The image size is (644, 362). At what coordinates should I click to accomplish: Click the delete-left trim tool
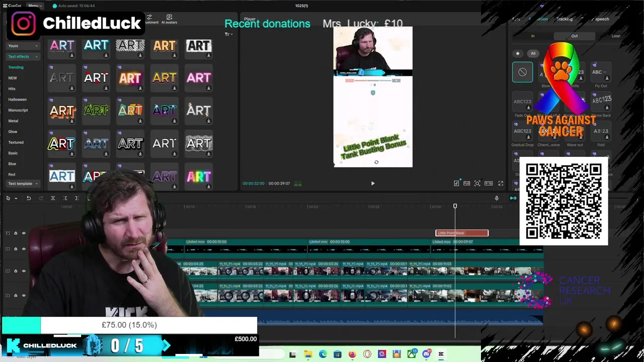[x=65, y=198]
